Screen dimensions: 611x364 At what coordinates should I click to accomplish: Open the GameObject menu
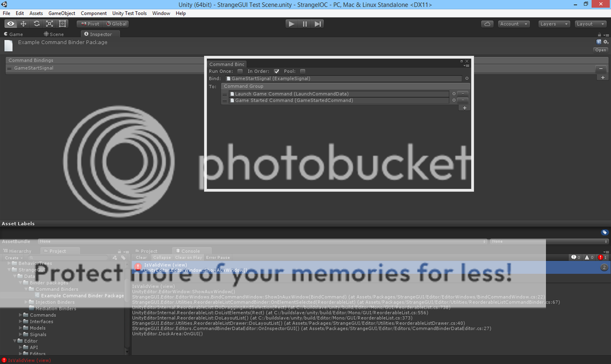pyautogui.click(x=61, y=12)
